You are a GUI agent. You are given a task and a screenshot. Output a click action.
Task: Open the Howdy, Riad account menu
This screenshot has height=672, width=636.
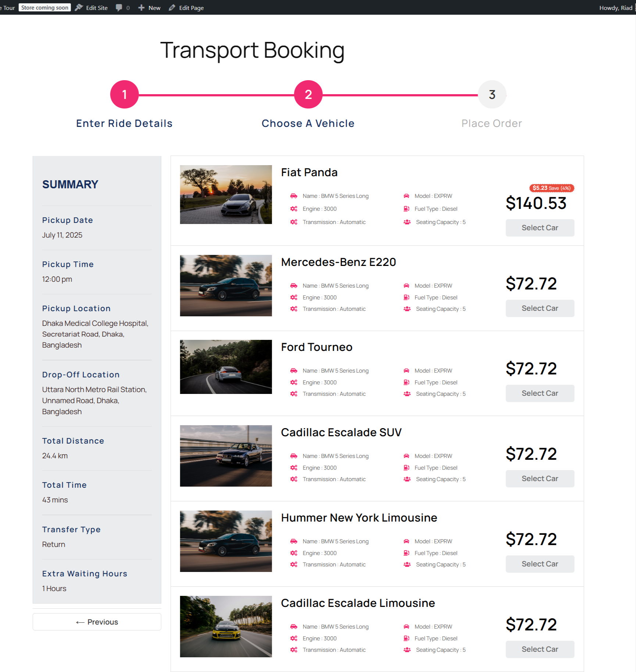point(616,8)
